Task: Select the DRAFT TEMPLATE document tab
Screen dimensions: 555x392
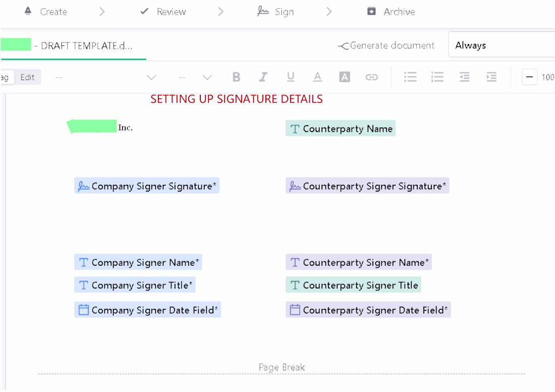Action: [x=74, y=45]
